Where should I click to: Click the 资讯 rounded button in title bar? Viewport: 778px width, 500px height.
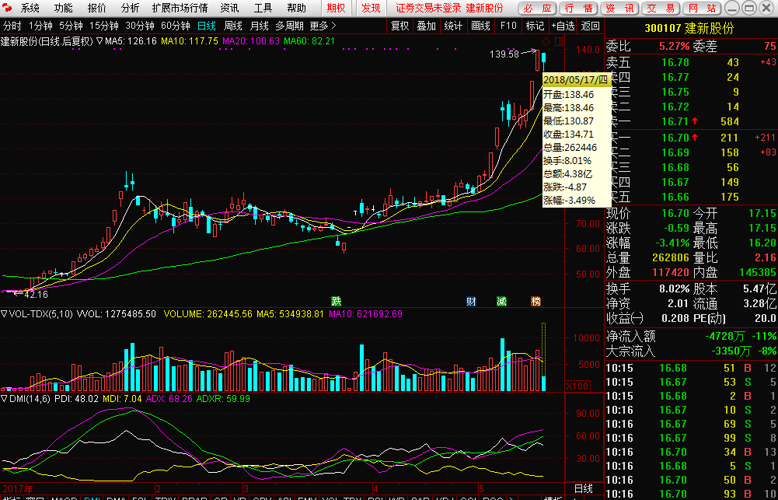point(619,8)
